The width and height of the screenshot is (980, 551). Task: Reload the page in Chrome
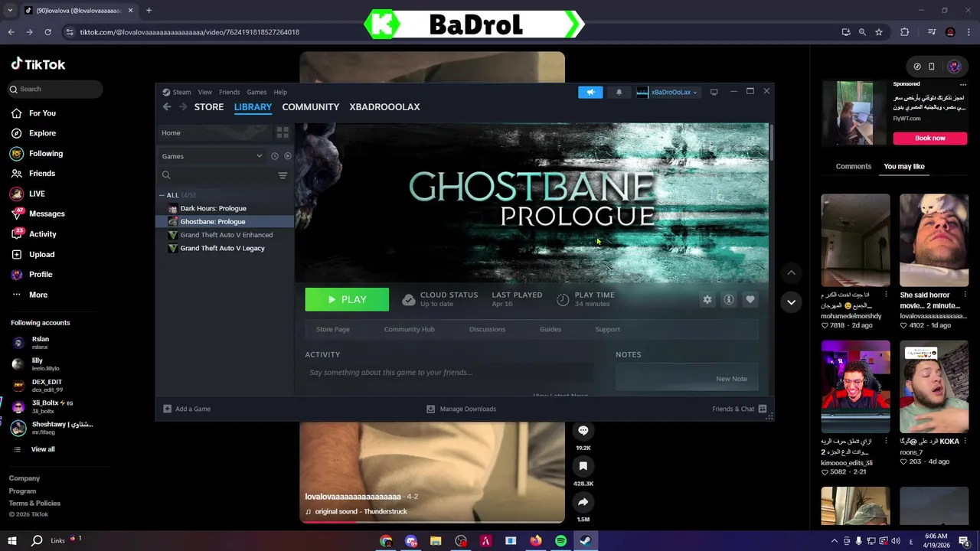47,32
